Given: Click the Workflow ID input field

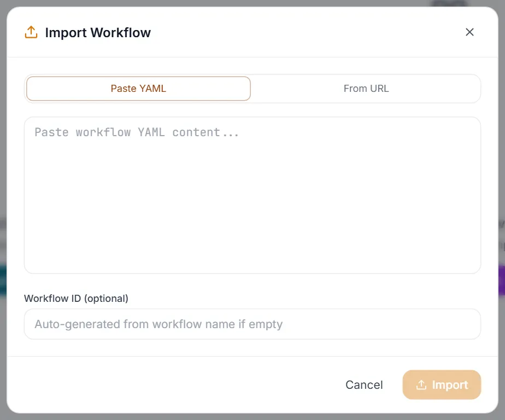Looking at the screenshot, I should click(252, 324).
